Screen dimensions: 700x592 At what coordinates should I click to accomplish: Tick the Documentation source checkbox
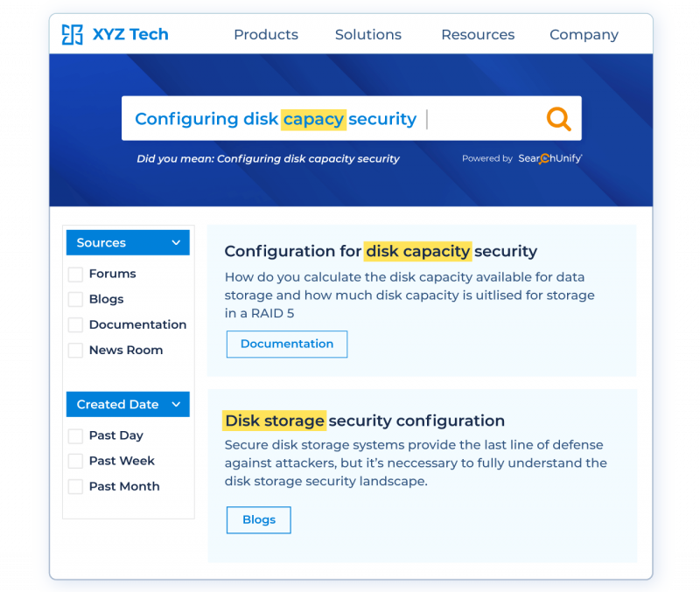click(x=75, y=324)
